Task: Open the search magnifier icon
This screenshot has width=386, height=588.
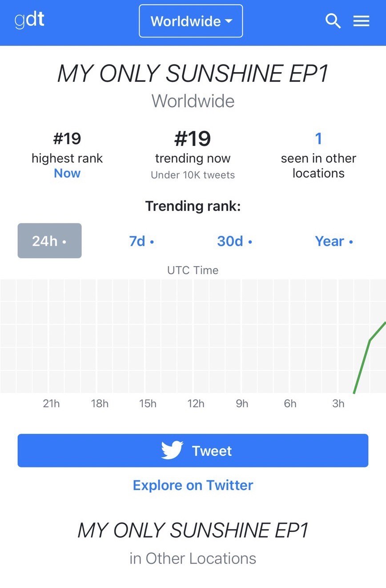Action: (333, 21)
